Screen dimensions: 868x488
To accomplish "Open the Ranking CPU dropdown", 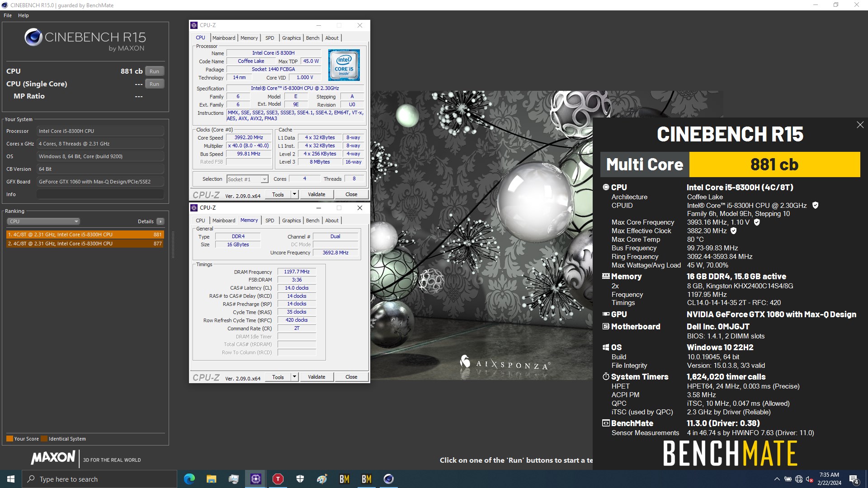I will 43,221.
